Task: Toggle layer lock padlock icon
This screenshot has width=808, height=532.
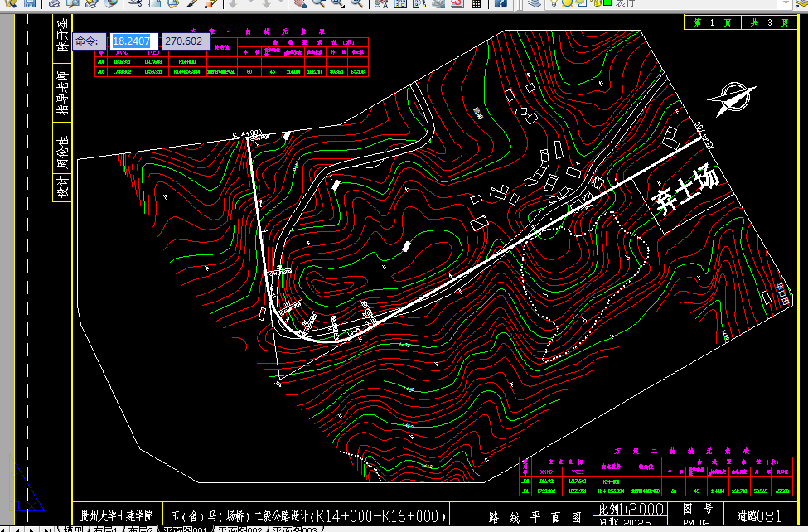Action: [x=598, y=2]
